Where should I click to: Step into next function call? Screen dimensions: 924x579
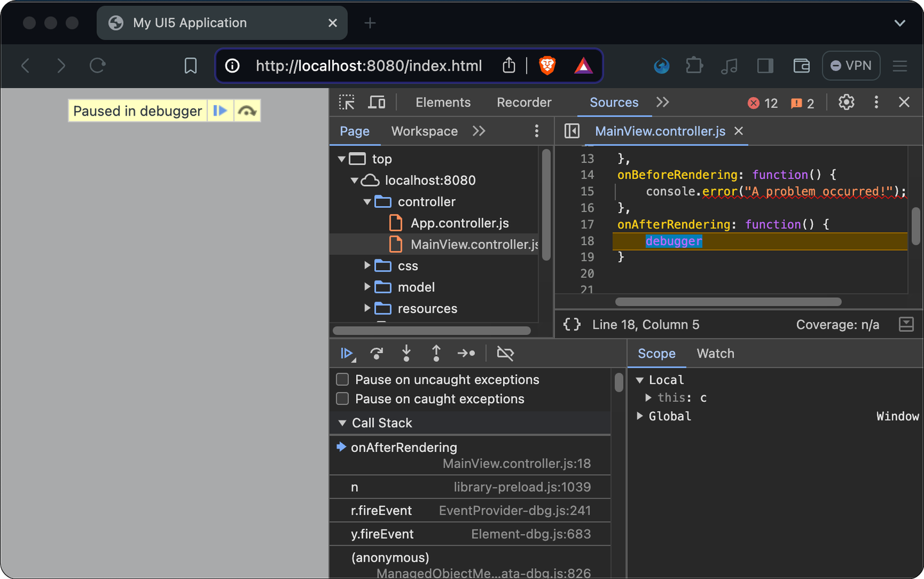click(x=406, y=353)
